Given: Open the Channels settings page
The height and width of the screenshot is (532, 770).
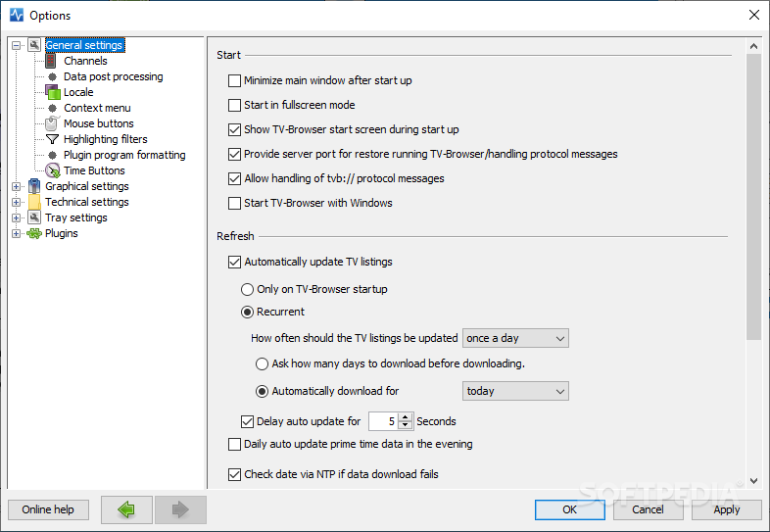Looking at the screenshot, I should [x=85, y=61].
